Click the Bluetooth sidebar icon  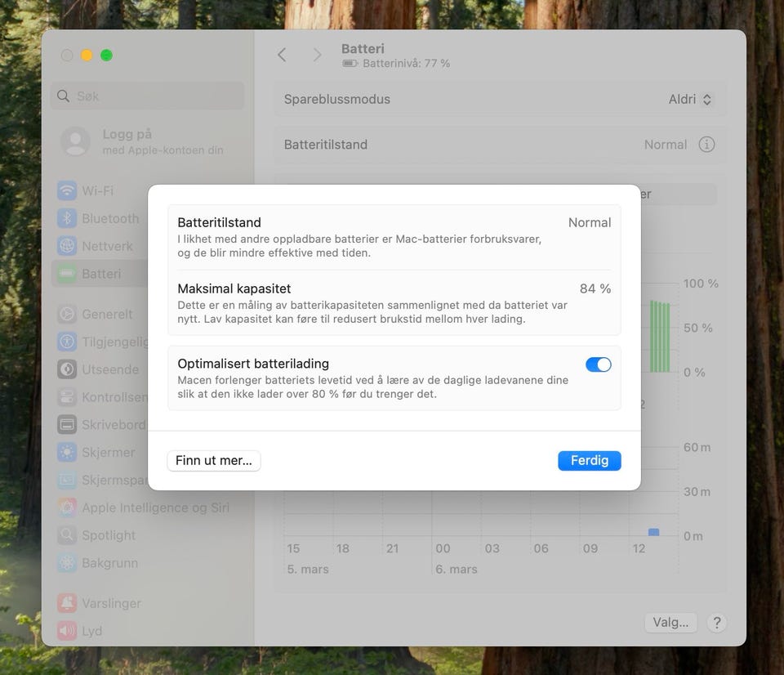(x=67, y=218)
